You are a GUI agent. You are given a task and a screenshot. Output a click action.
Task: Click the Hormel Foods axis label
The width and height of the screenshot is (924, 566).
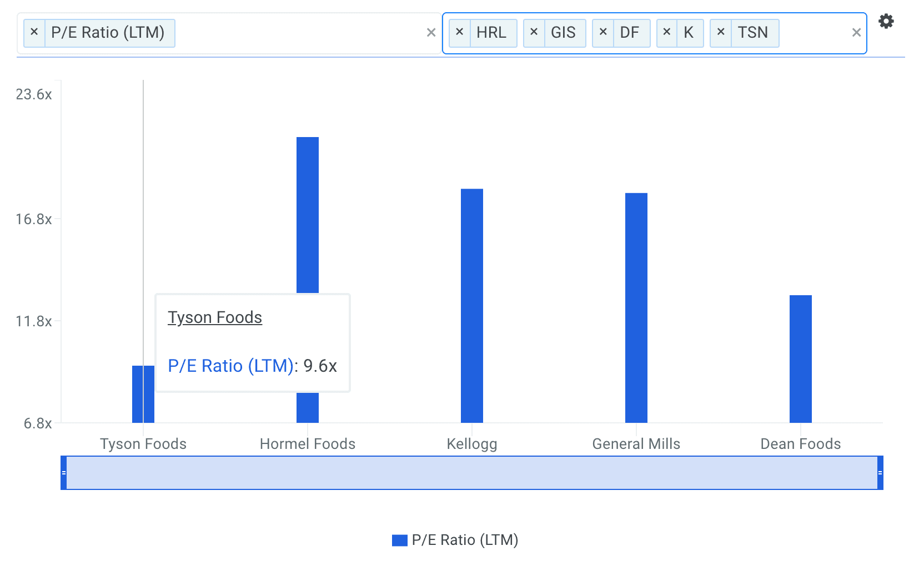click(307, 444)
